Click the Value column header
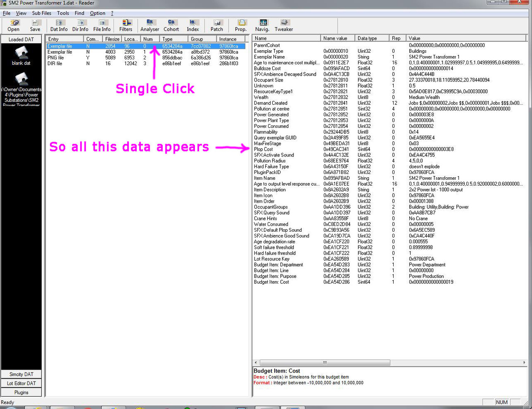Viewport: 532px width, 409px height. click(466, 38)
